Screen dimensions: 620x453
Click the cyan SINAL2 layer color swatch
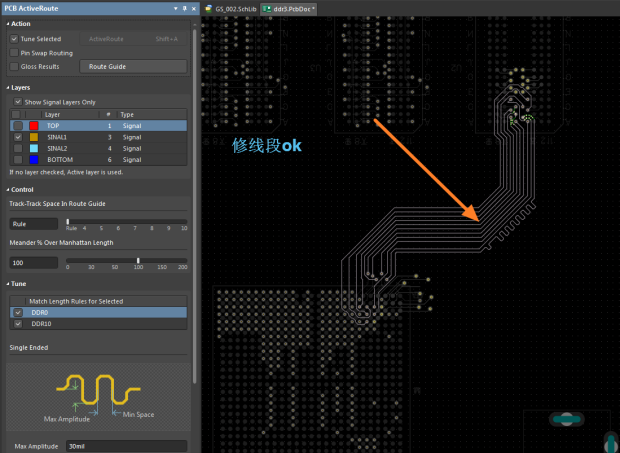coord(34,148)
